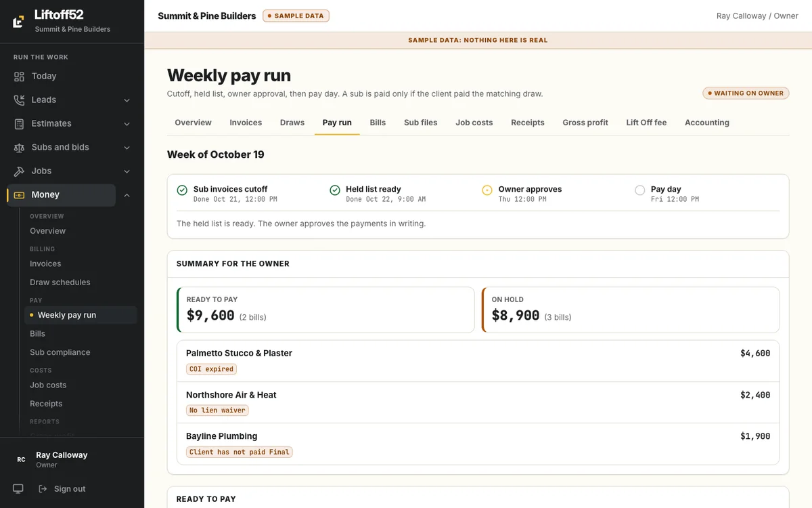The image size is (812, 508).
Task: Expand the Estimates menu chevron
Action: pyautogui.click(x=127, y=124)
